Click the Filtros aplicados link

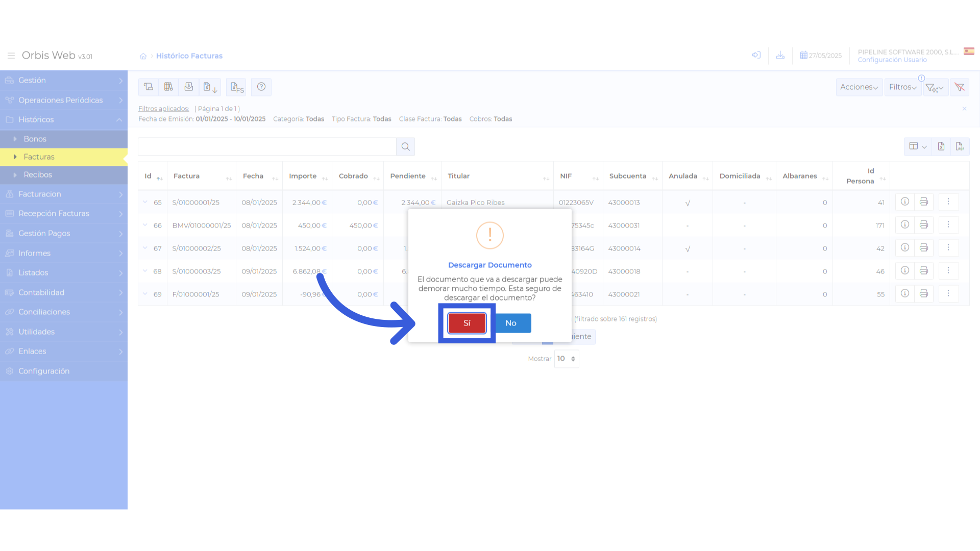tap(163, 109)
